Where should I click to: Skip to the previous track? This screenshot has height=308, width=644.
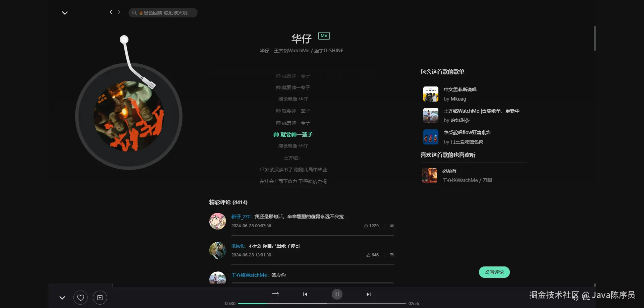point(305,294)
